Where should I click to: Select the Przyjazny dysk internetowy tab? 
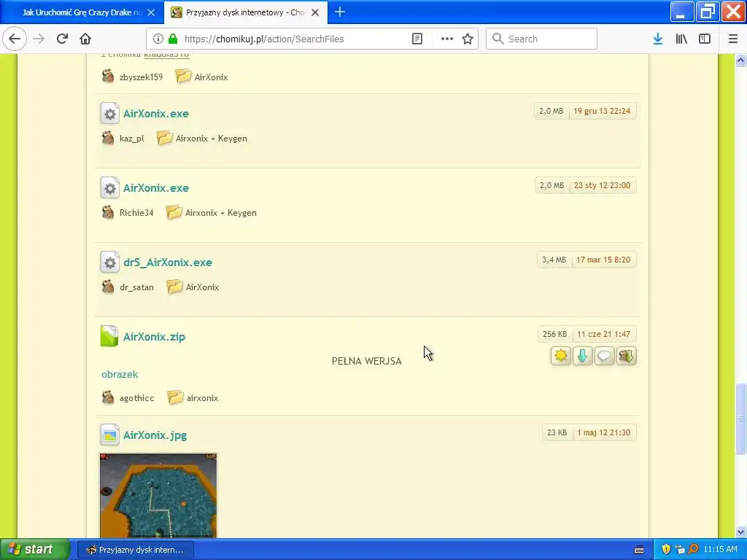point(245,12)
